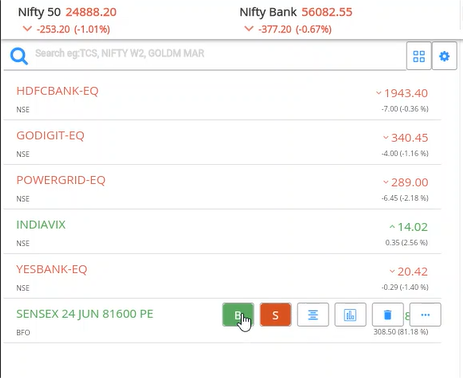The image size is (463, 378).
Task: Open the chart icon for SENSEX option
Action: pyautogui.click(x=350, y=314)
